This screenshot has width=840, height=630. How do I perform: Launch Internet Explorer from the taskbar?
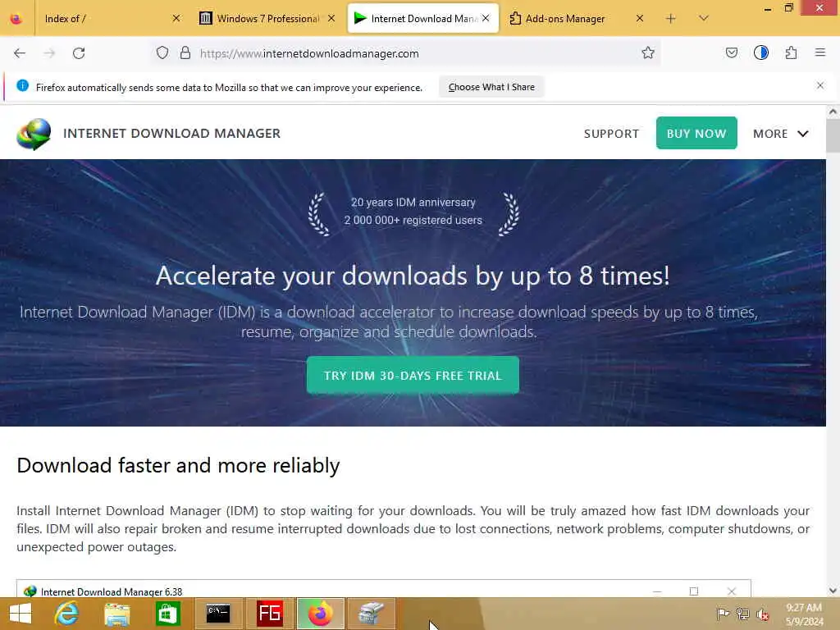tap(66, 614)
